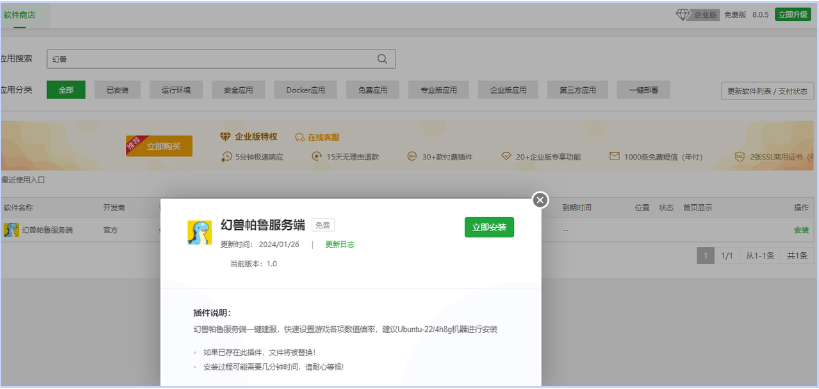The height and width of the screenshot is (389, 819).
Task: Close the plugin dialog with X icon
Action: click(540, 199)
